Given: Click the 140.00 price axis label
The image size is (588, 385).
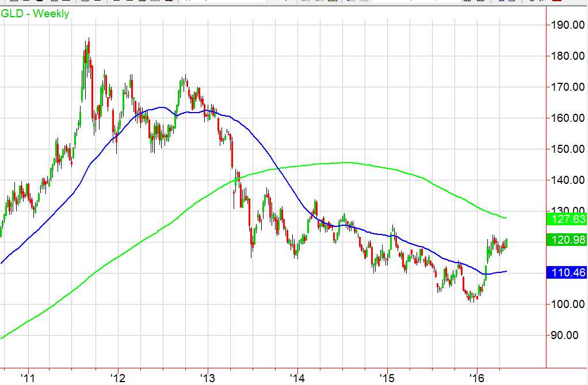Looking at the screenshot, I should (x=566, y=180).
